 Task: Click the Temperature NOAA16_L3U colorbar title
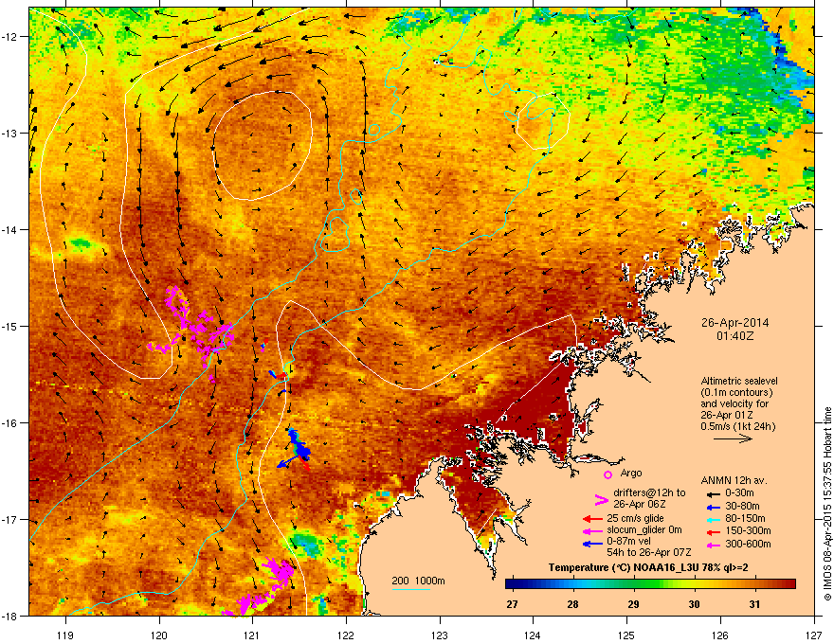point(648,567)
